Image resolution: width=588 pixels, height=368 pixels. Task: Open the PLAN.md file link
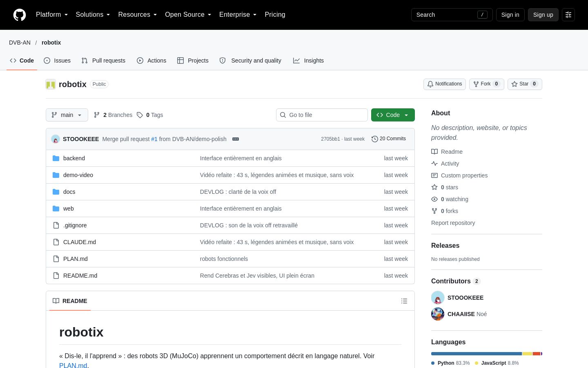point(76,259)
